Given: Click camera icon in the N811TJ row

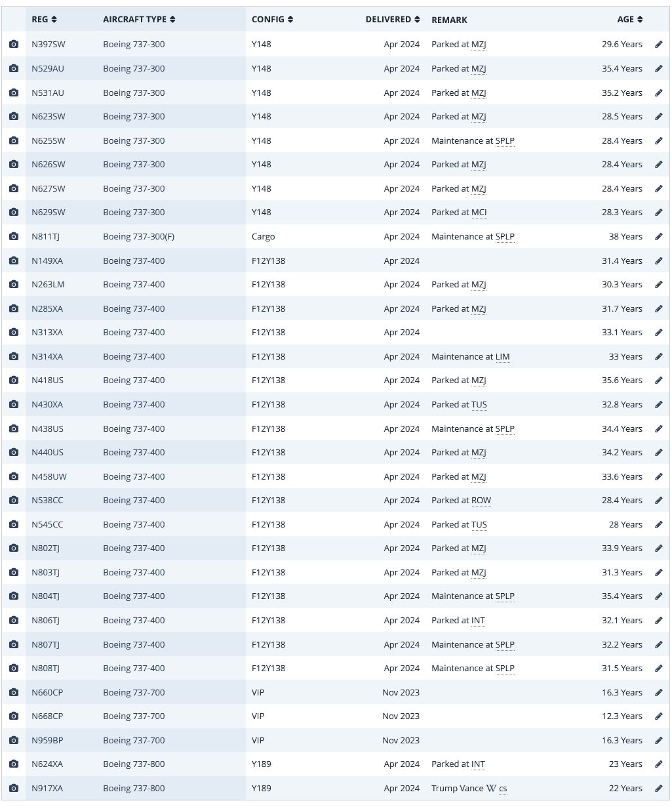Looking at the screenshot, I should [14, 236].
